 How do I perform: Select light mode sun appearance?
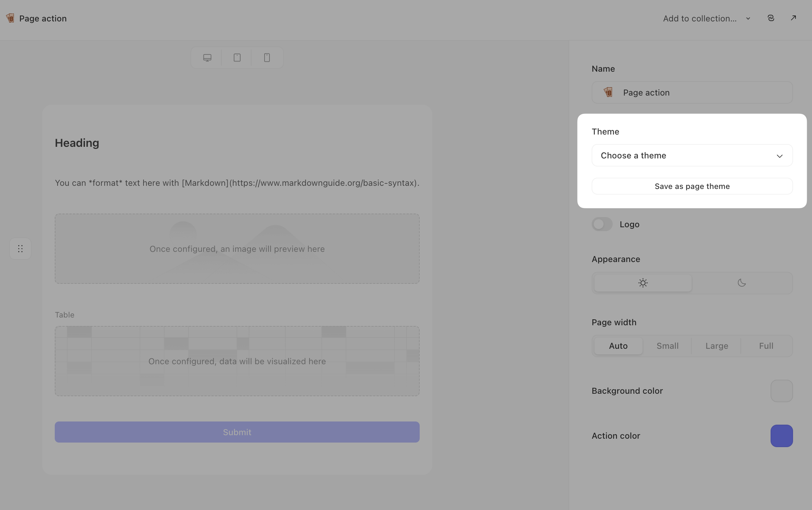643,283
